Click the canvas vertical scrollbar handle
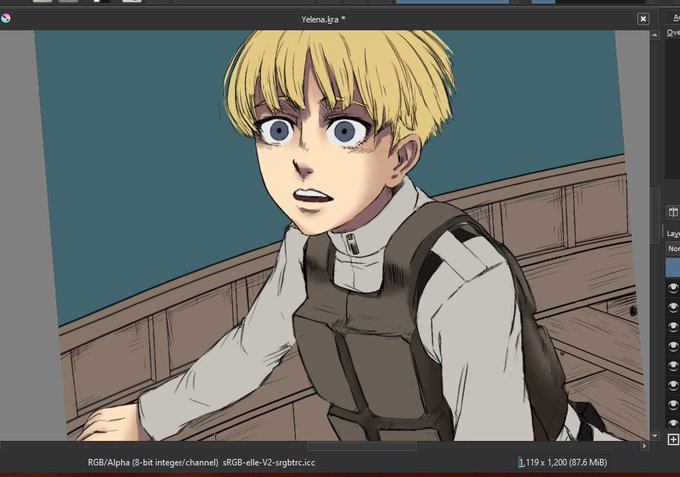 click(x=655, y=216)
